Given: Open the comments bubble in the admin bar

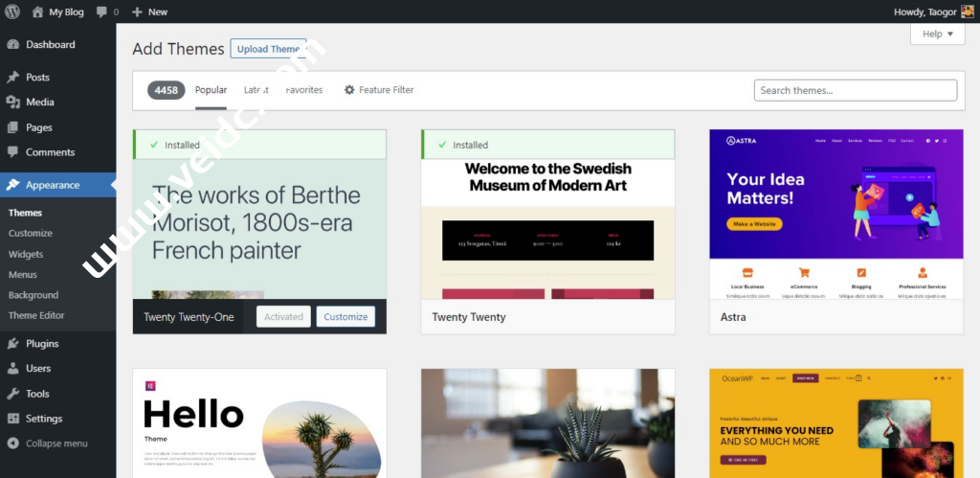Looking at the screenshot, I should [102, 11].
